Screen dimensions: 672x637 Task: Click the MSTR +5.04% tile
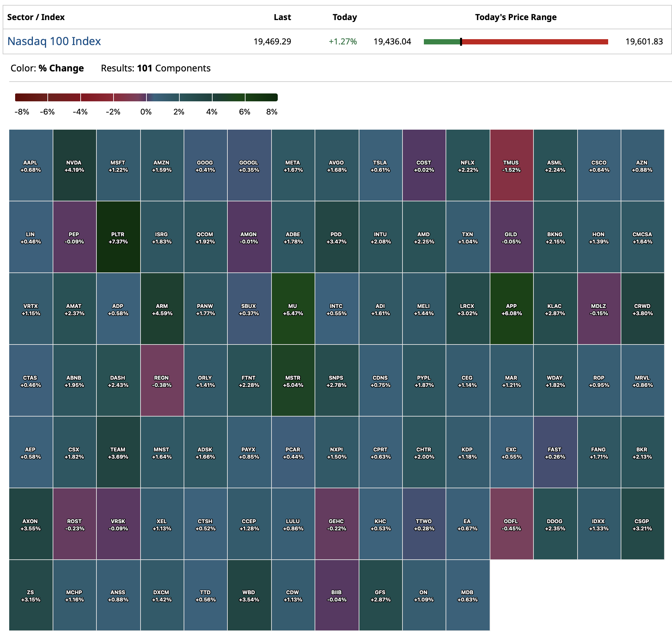coord(293,380)
